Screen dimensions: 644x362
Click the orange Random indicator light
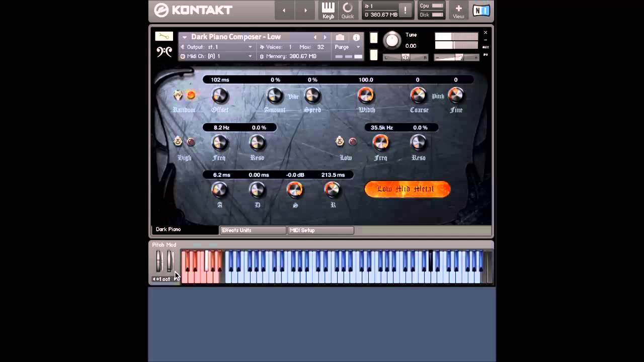pyautogui.click(x=191, y=95)
